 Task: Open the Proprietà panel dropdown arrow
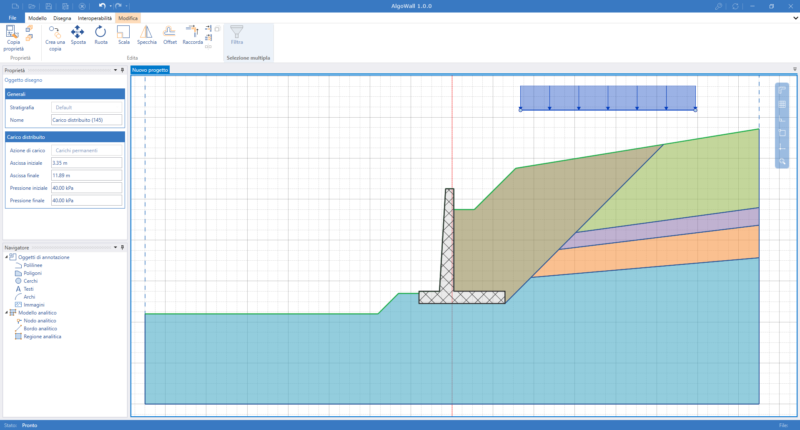tap(115, 70)
